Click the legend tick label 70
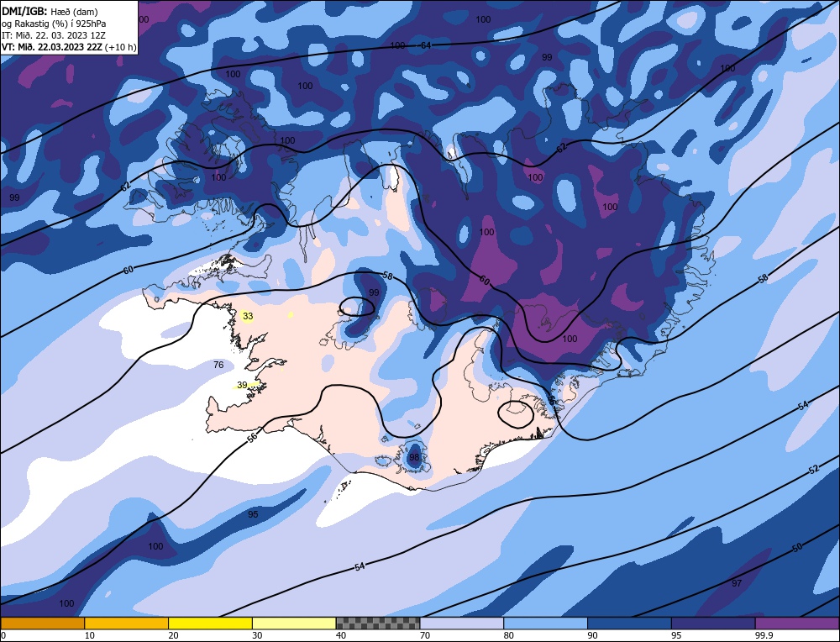Viewport: 840px width, 642px height. click(425, 635)
